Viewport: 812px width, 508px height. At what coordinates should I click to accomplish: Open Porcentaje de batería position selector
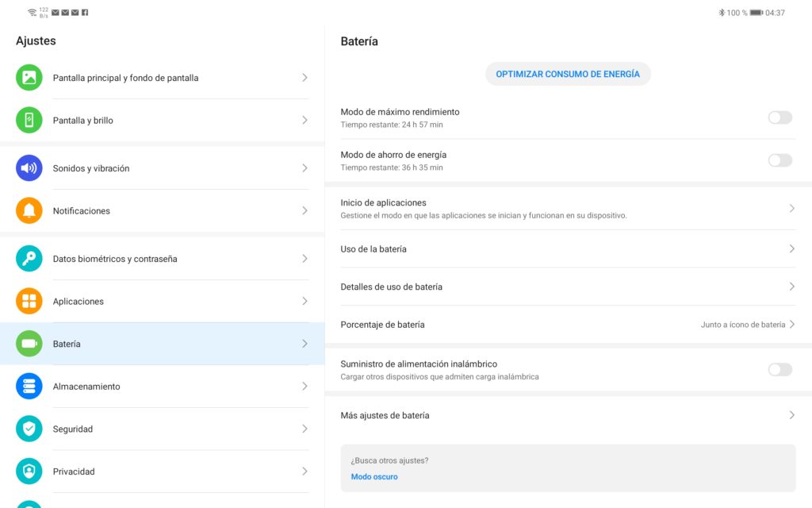pyautogui.click(x=747, y=325)
